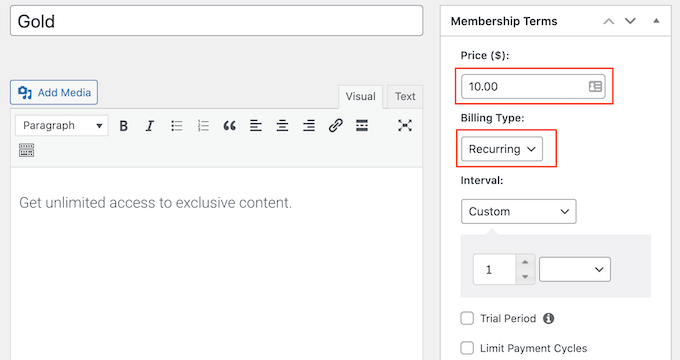Toggle the toolbar kitchen sink
This screenshot has height=360, width=680.
(26, 150)
